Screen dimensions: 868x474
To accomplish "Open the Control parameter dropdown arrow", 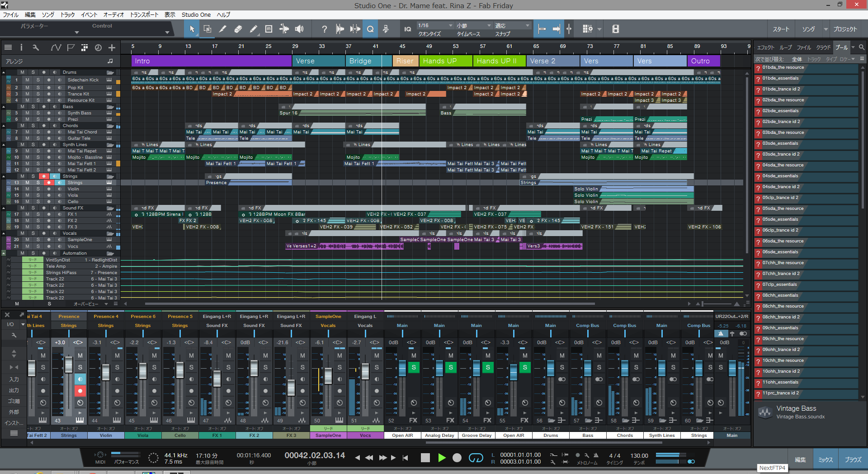I will coord(167,32).
